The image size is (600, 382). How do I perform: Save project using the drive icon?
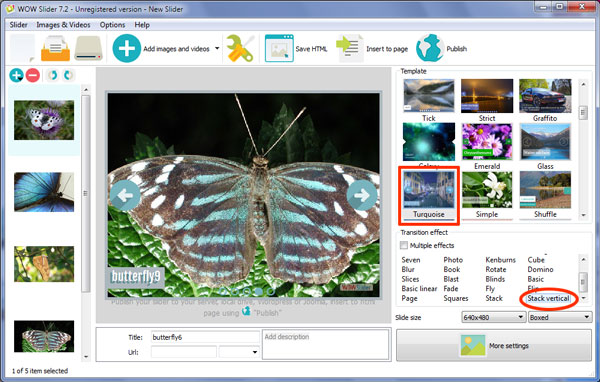pyautogui.click(x=88, y=49)
